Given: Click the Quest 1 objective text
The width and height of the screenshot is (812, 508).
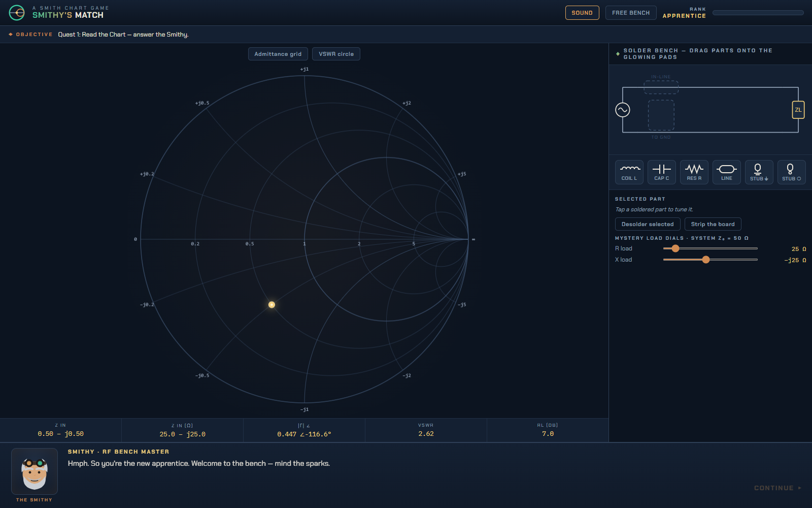Looking at the screenshot, I should pos(123,35).
